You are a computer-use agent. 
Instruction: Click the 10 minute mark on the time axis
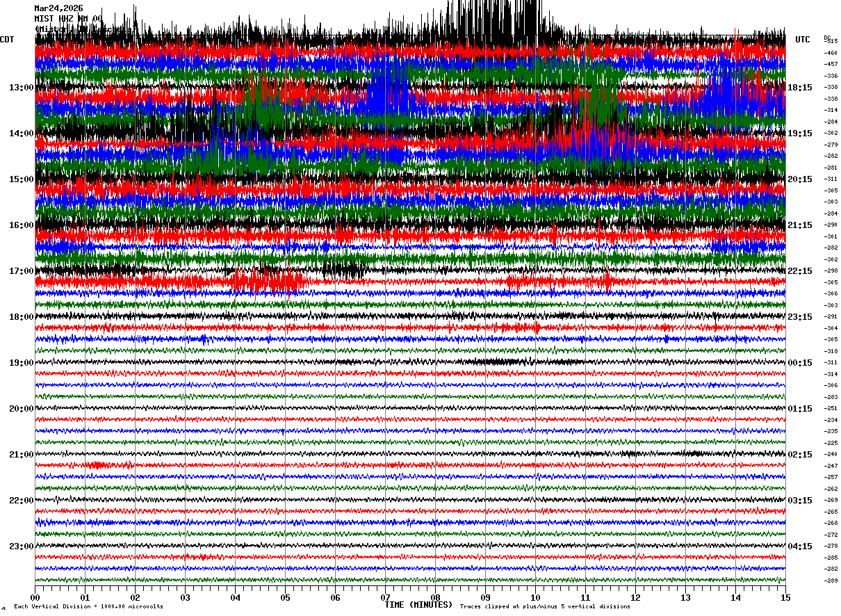coord(535,597)
